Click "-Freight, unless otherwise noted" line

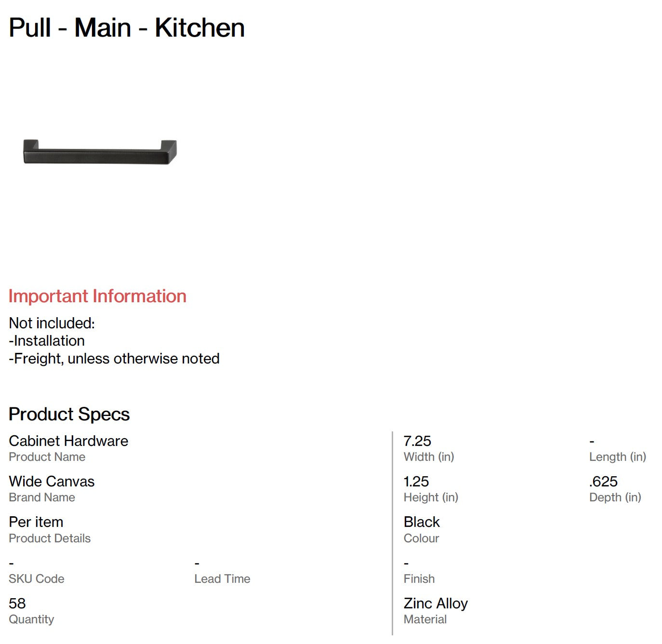coord(114,359)
